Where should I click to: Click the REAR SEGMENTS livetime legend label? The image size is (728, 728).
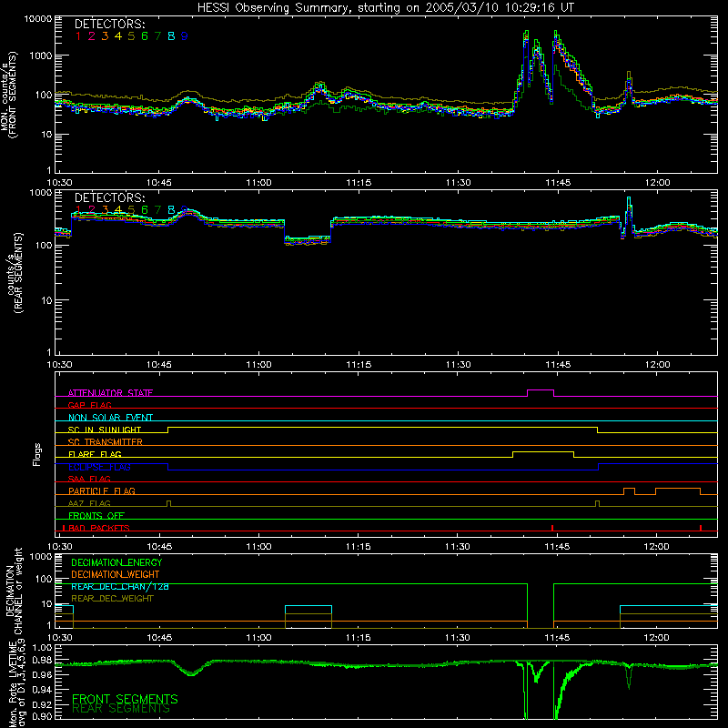(122, 710)
